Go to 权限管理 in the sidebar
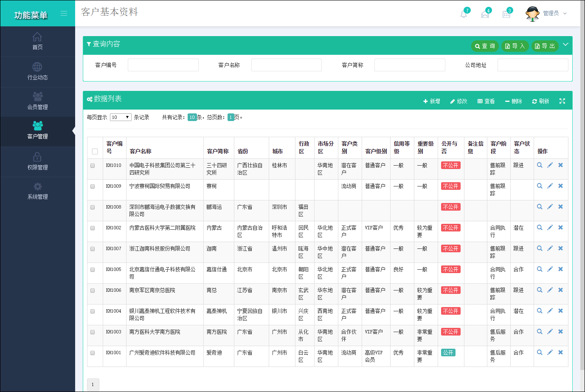 click(x=37, y=161)
